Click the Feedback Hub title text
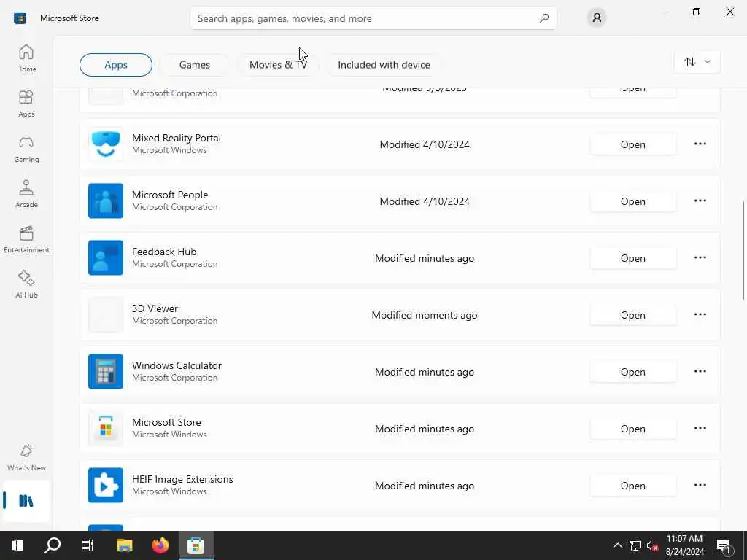This screenshot has width=747, height=560. (164, 252)
